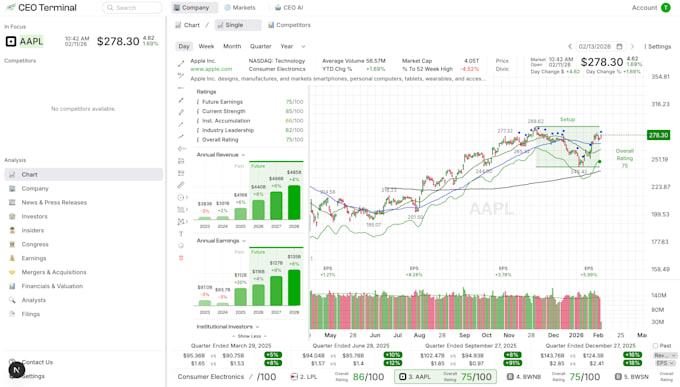Click the Congress sidebar icon
The image size is (680, 387).
[x=12, y=244]
